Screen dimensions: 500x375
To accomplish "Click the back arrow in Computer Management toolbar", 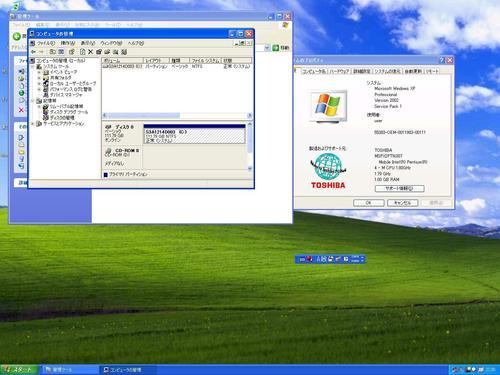I will click(33, 52).
